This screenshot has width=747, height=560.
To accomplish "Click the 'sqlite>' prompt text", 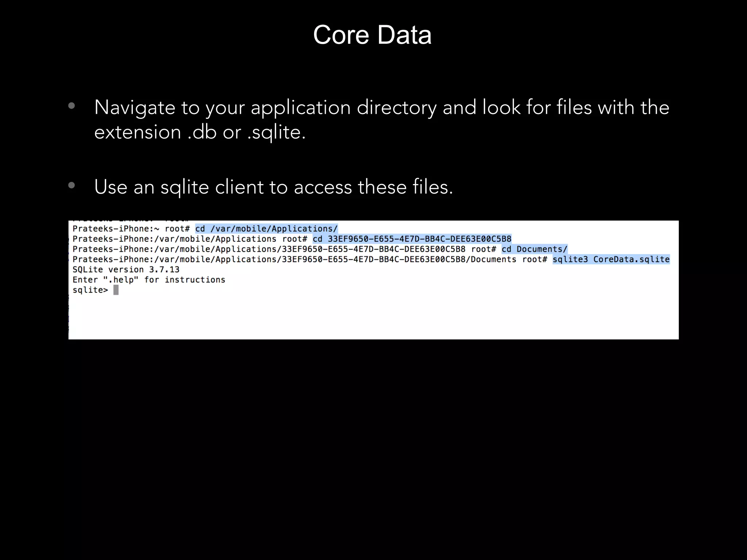I will point(90,290).
